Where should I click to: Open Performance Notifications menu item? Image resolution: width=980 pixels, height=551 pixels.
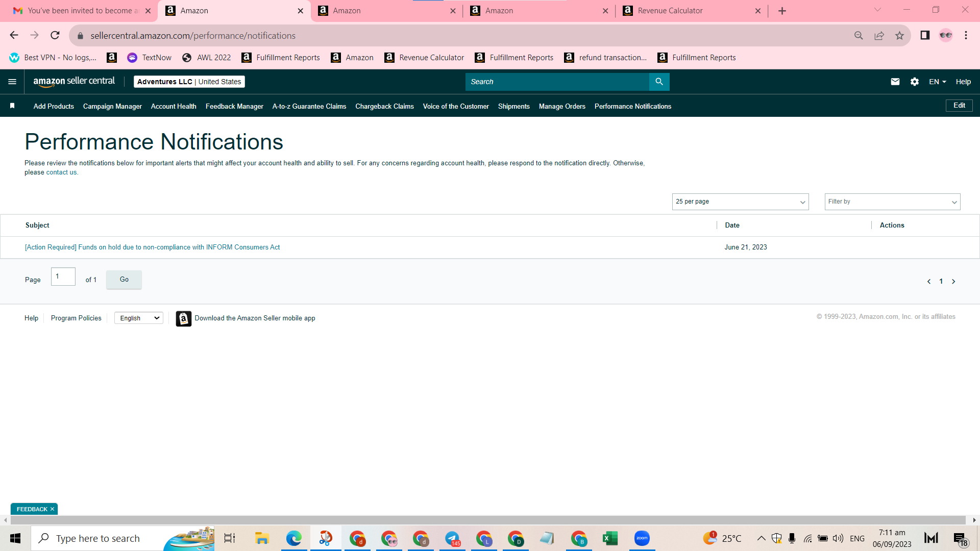(632, 106)
